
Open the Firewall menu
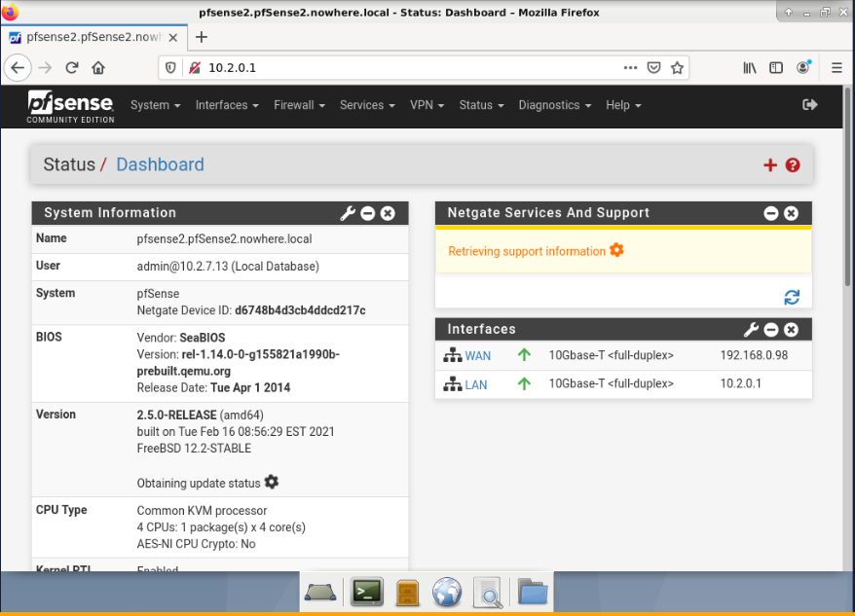coord(299,105)
